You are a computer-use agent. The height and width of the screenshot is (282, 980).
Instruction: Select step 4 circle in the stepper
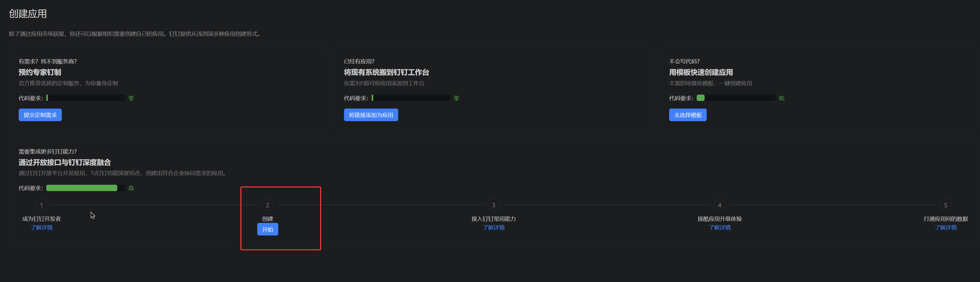(719, 205)
